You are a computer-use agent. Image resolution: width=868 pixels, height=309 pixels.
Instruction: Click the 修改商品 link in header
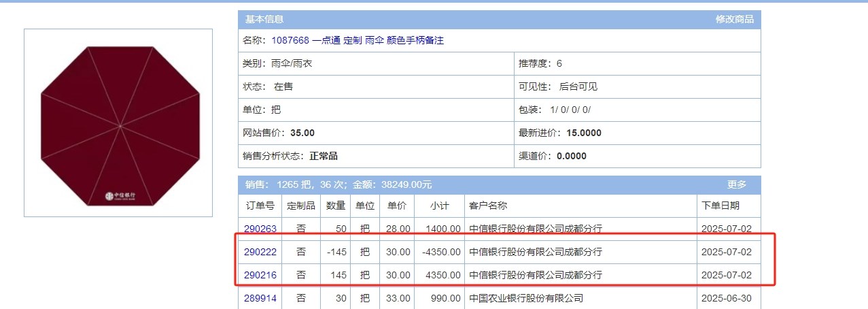(x=734, y=19)
